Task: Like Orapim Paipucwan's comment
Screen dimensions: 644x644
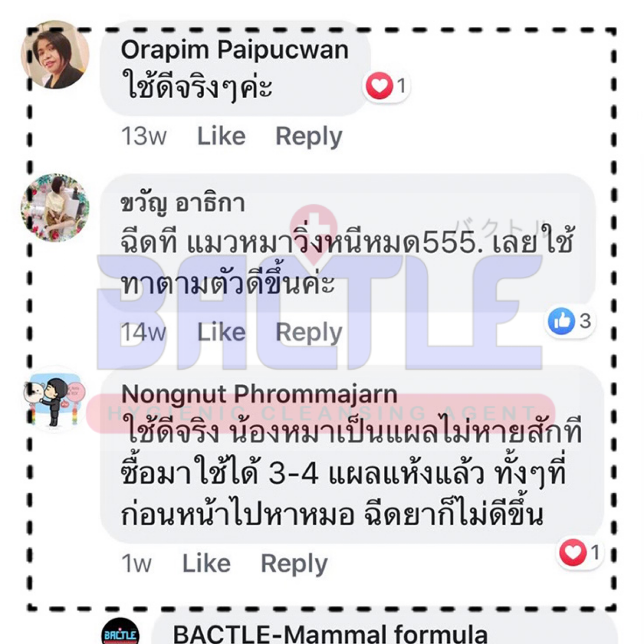Action: pyautogui.click(x=221, y=136)
